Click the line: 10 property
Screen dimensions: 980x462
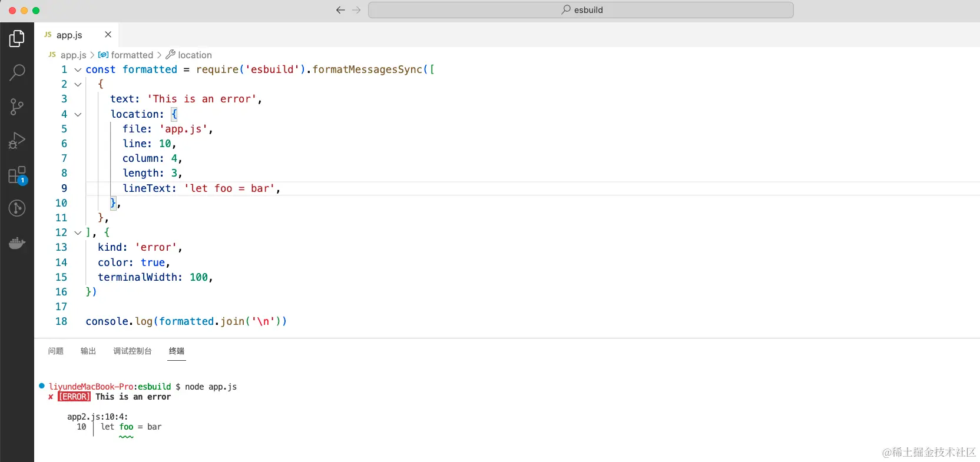150,144
